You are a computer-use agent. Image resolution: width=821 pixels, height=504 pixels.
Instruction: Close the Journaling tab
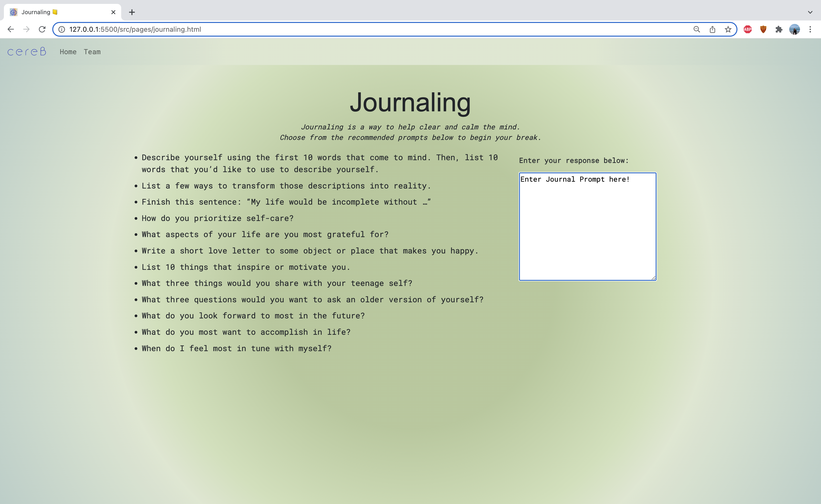(x=113, y=12)
